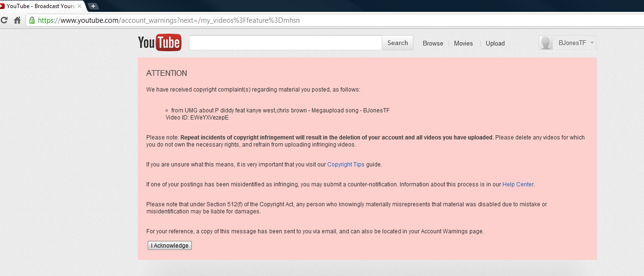Click the address bar URL
This screenshot has width=644, height=276.
click(169, 20)
